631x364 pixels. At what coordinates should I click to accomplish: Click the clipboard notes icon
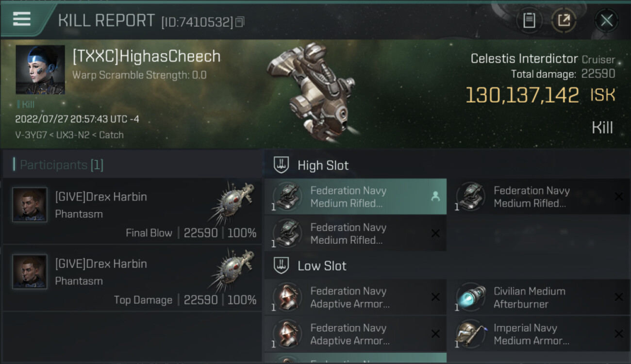(x=529, y=20)
